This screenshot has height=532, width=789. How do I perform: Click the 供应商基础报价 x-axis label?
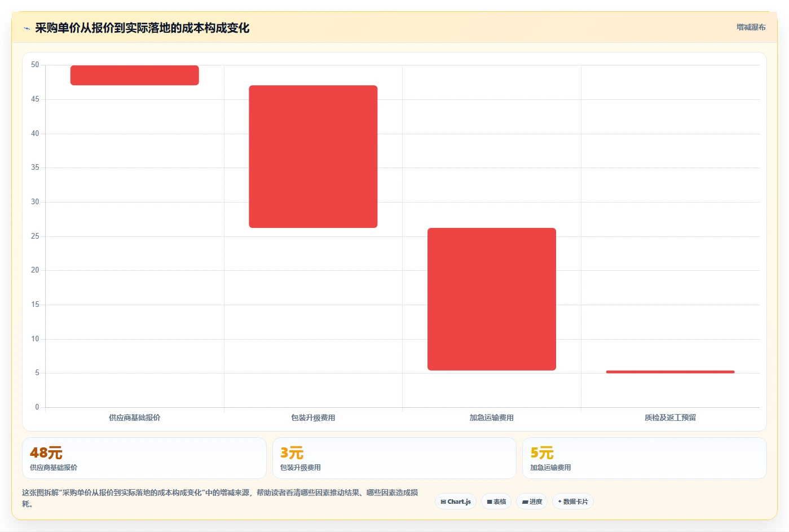[x=135, y=417]
